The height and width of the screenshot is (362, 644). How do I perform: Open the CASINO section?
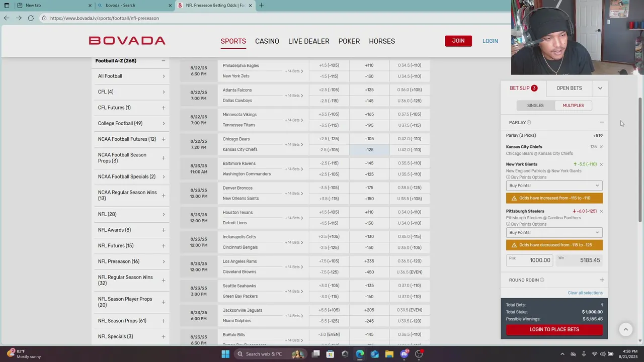[x=267, y=41]
